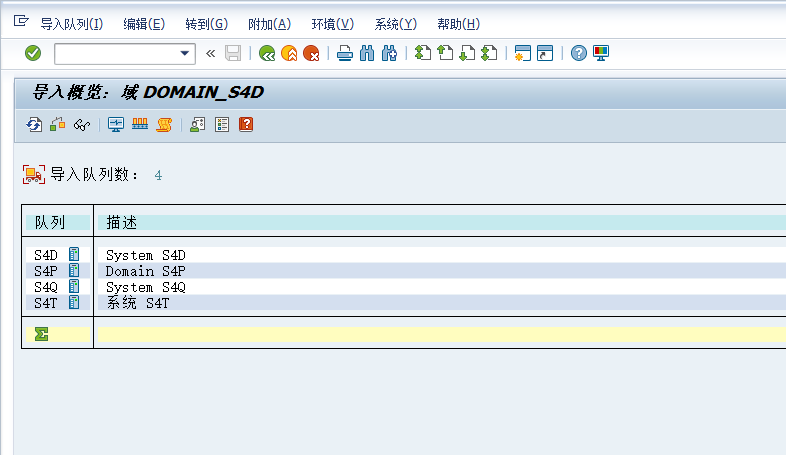The height and width of the screenshot is (455, 786).
Task: Jump to the first page icon
Action: click(423, 53)
